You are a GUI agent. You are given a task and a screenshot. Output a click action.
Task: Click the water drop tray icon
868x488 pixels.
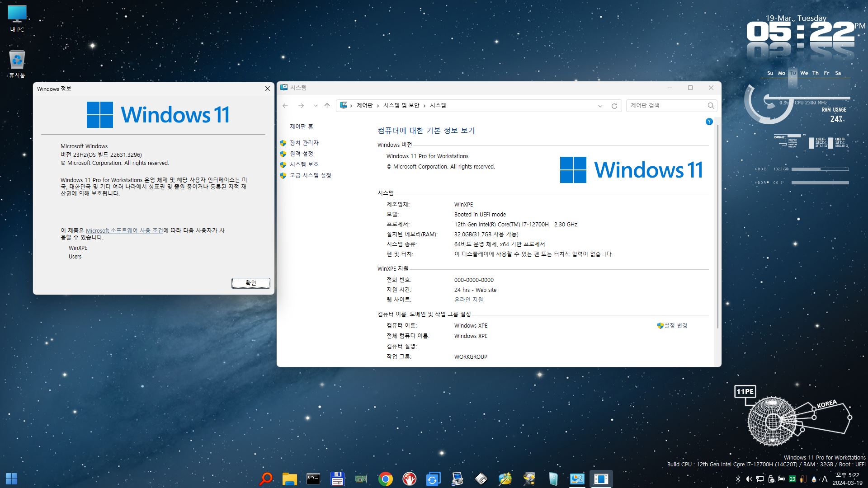[x=814, y=479]
